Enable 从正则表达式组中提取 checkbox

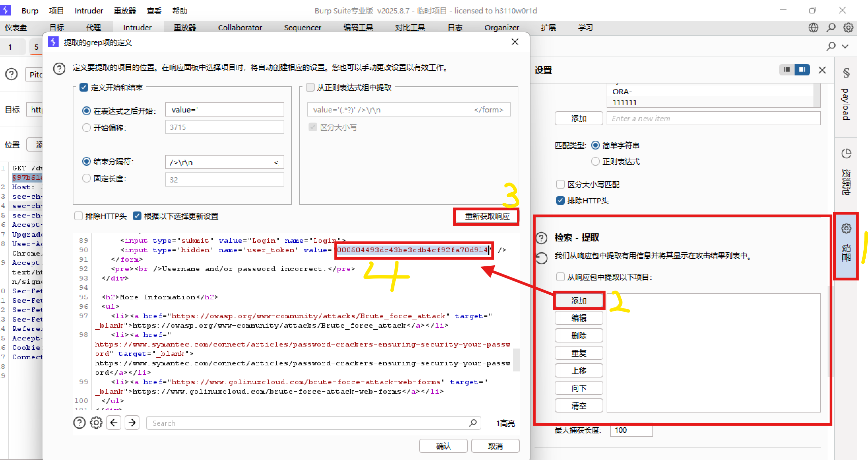click(310, 88)
